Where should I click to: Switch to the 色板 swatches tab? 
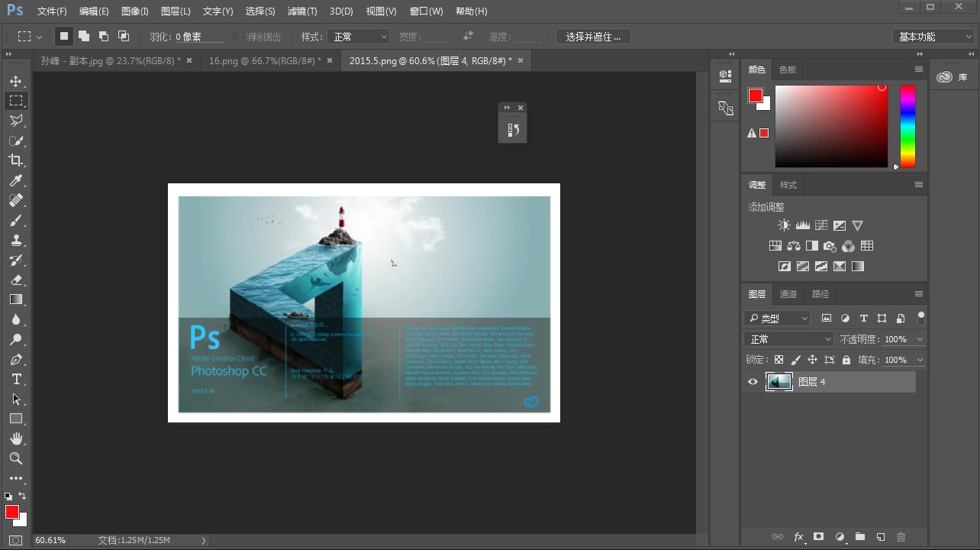coord(788,70)
